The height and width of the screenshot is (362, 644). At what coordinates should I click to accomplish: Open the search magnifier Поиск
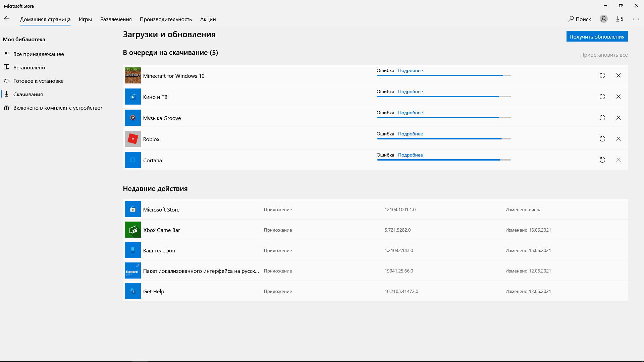(579, 19)
